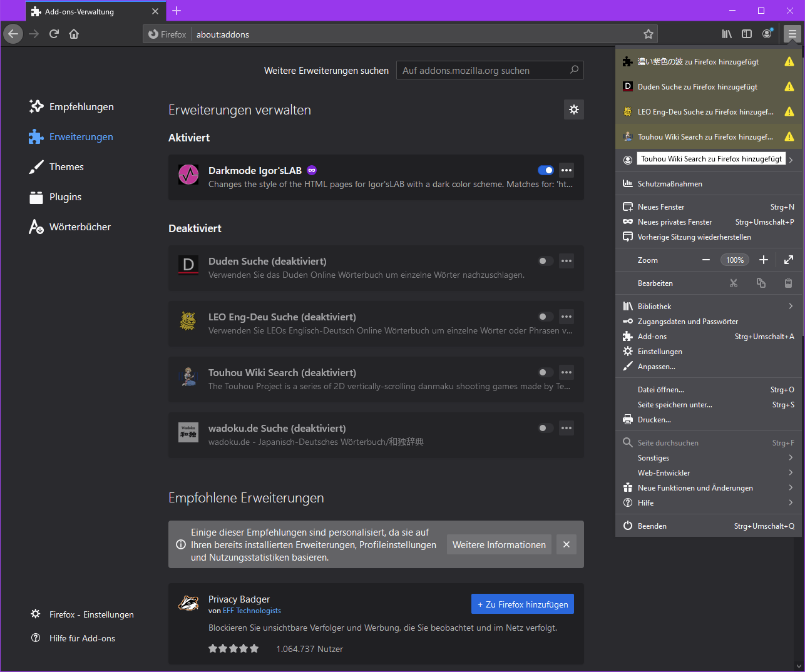Open more options for LEO Eng-Deu Suche

pyautogui.click(x=567, y=317)
